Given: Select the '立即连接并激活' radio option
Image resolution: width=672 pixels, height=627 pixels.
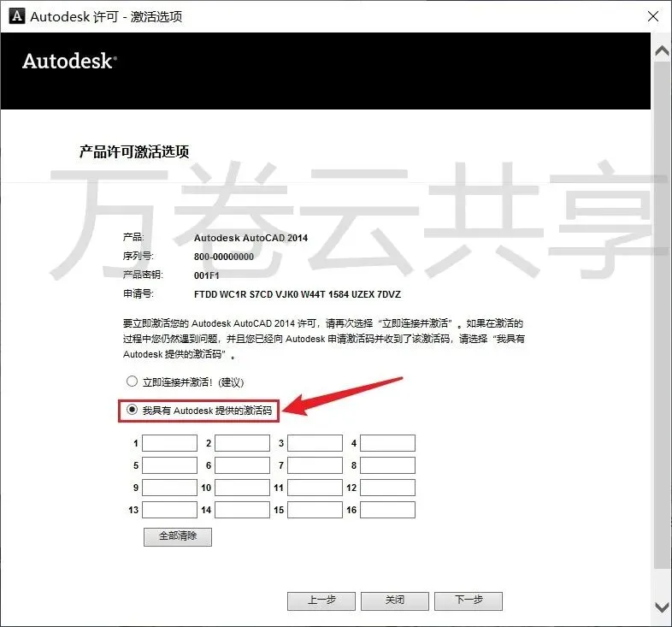Looking at the screenshot, I should coord(132,382).
